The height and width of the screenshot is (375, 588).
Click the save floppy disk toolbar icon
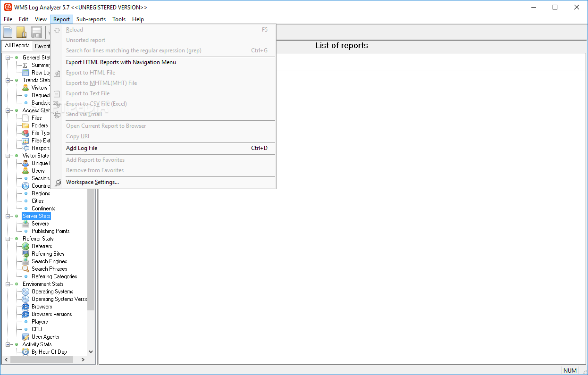[36, 32]
